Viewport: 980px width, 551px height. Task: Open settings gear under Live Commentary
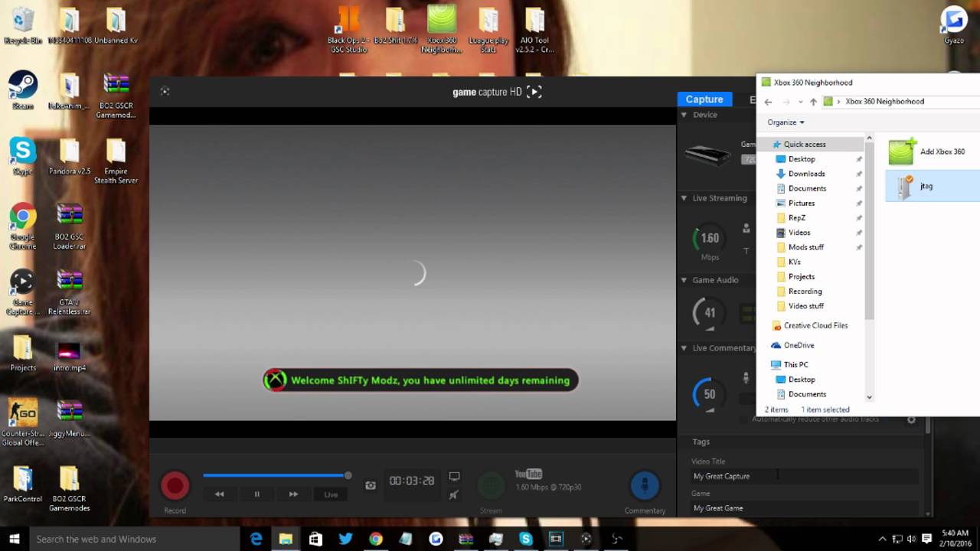911,419
